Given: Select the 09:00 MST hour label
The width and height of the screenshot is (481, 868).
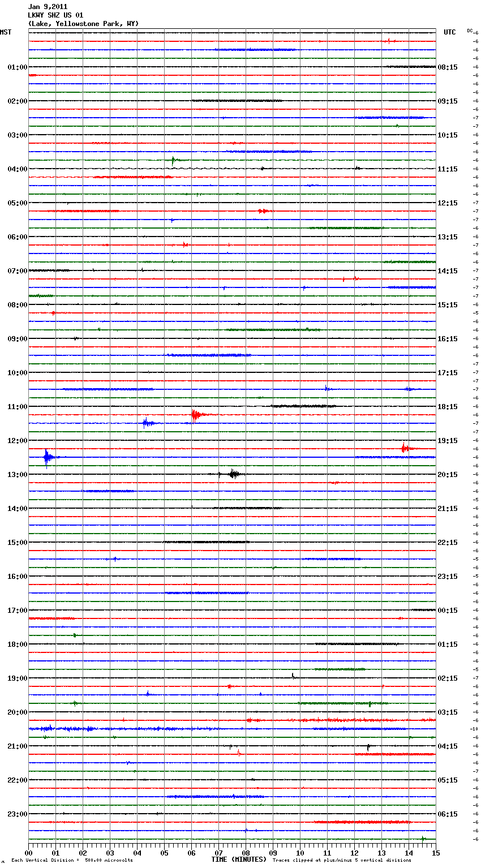Looking at the screenshot, I should (x=18, y=339).
